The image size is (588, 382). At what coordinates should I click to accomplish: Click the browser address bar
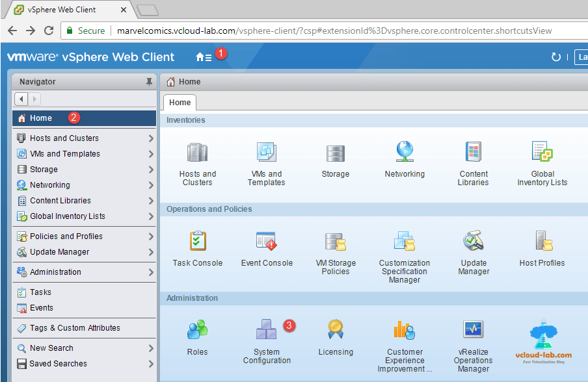293,30
